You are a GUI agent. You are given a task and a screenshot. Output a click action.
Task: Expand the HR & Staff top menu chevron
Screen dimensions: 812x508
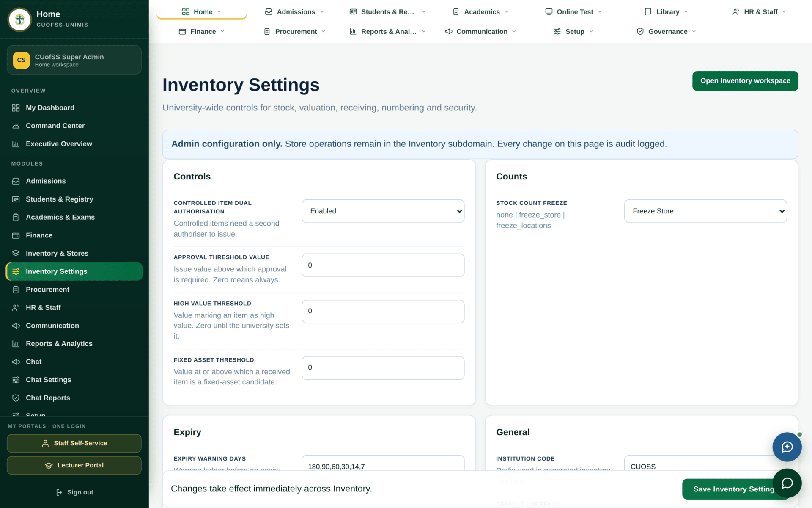784,12
